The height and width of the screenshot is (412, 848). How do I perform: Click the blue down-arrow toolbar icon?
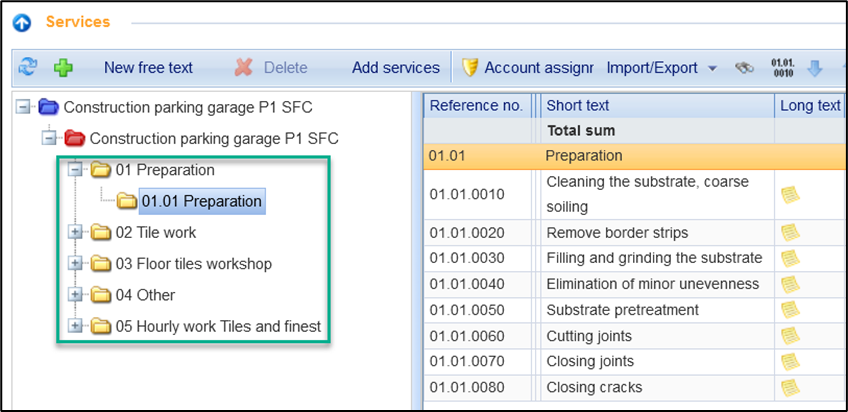pos(814,68)
